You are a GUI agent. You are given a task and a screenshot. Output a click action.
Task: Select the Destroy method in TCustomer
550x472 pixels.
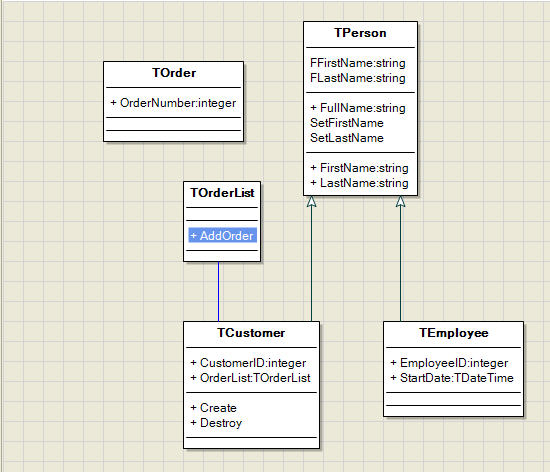(x=216, y=423)
